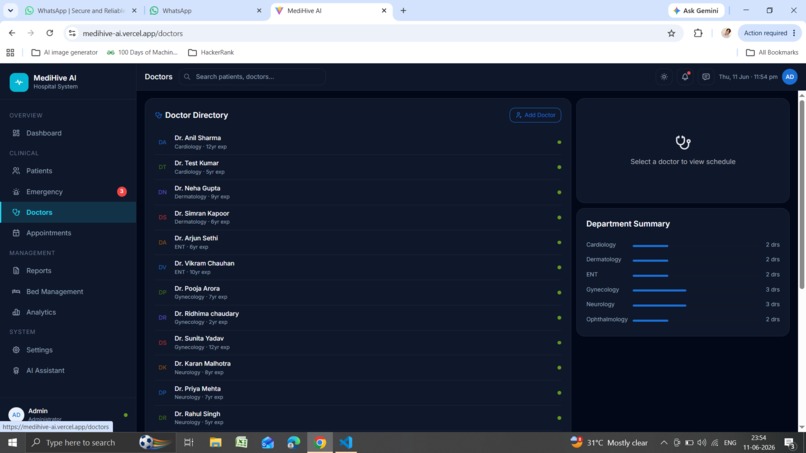Click the Add Doctor button
The height and width of the screenshot is (453, 806).
click(x=535, y=115)
